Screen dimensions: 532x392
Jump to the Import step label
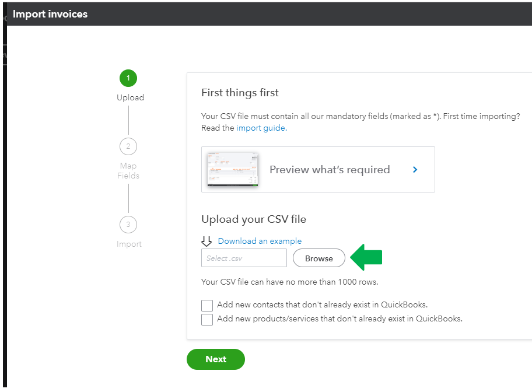(x=129, y=244)
